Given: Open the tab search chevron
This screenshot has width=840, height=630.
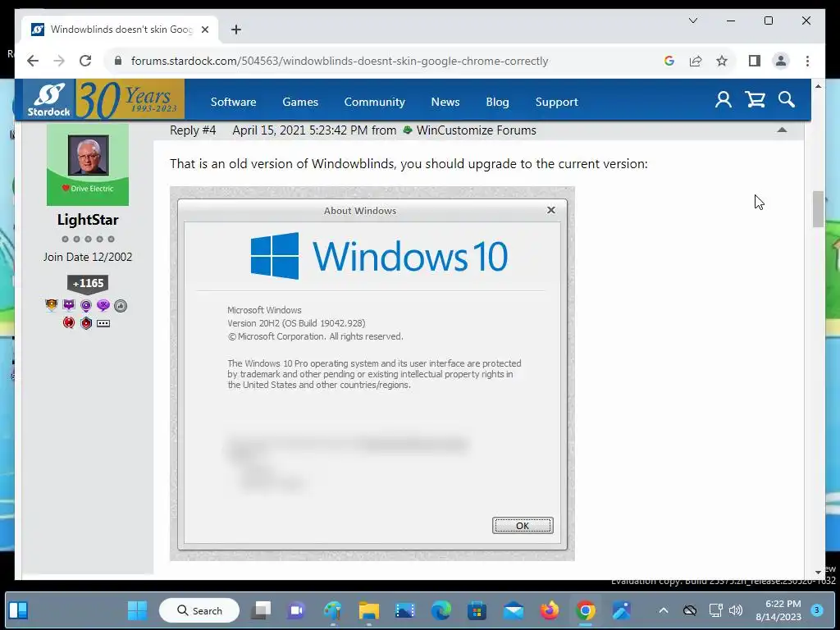Looking at the screenshot, I should pyautogui.click(x=692, y=21).
